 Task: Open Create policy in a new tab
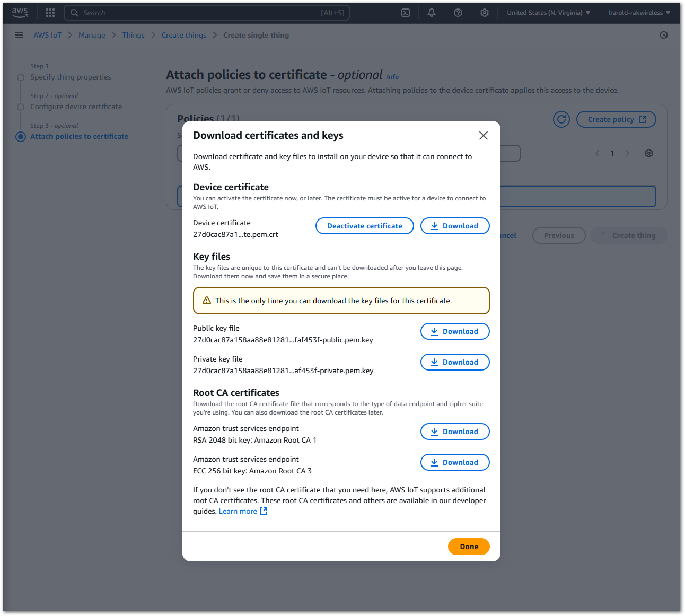click(616, 119)
